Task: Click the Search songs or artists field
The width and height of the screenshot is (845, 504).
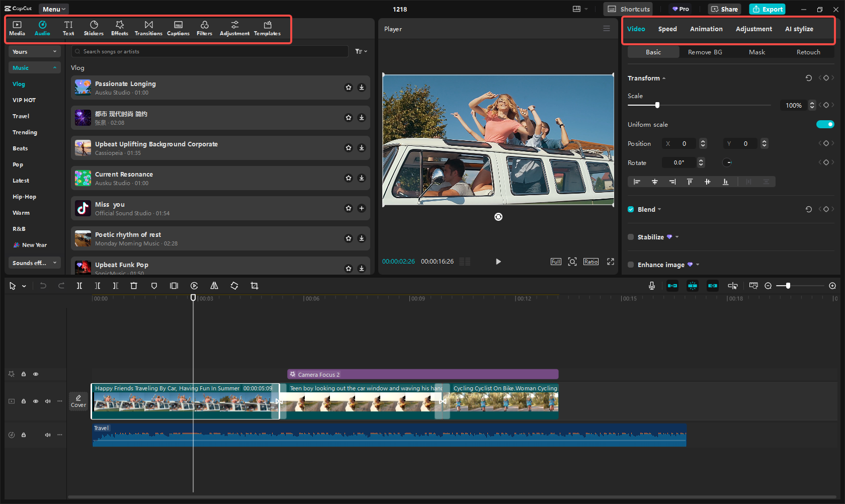Action: 210,51
